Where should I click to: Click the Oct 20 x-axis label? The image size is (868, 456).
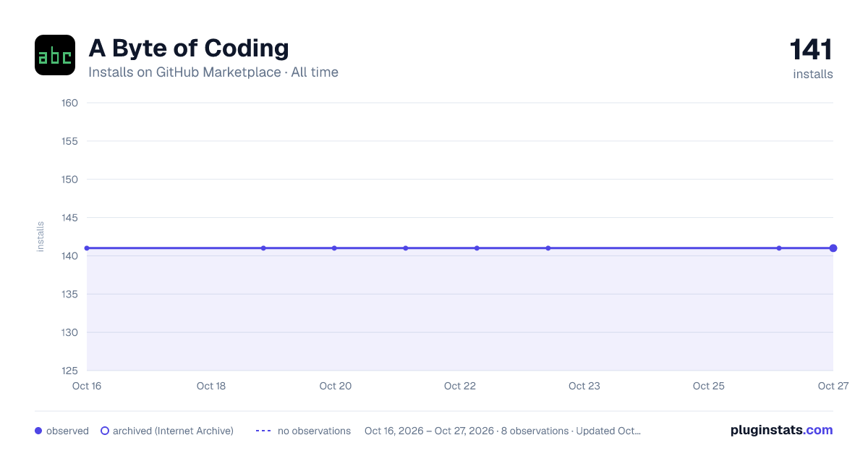(x=336, y=386)
